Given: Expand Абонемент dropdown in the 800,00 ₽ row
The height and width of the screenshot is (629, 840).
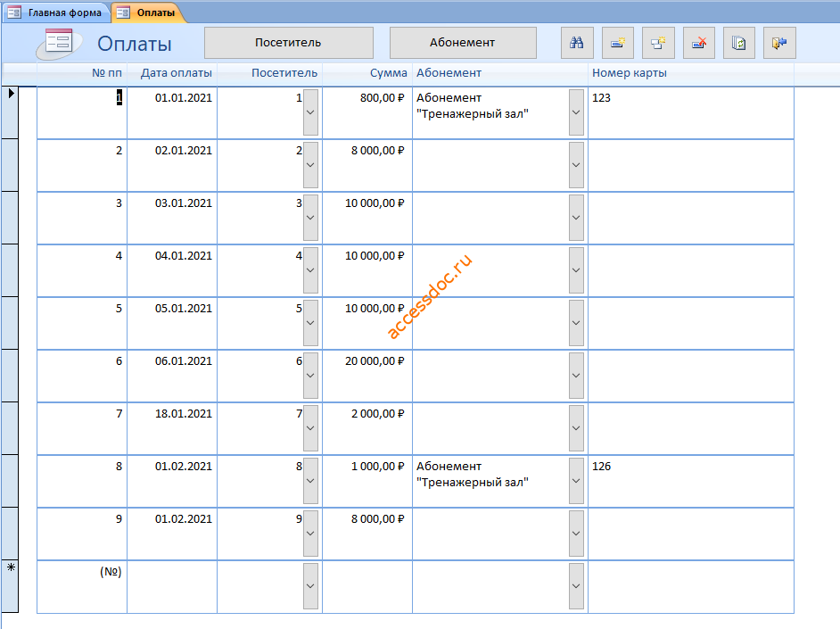Looking at the screenshot, I should [x=576, y=112].
